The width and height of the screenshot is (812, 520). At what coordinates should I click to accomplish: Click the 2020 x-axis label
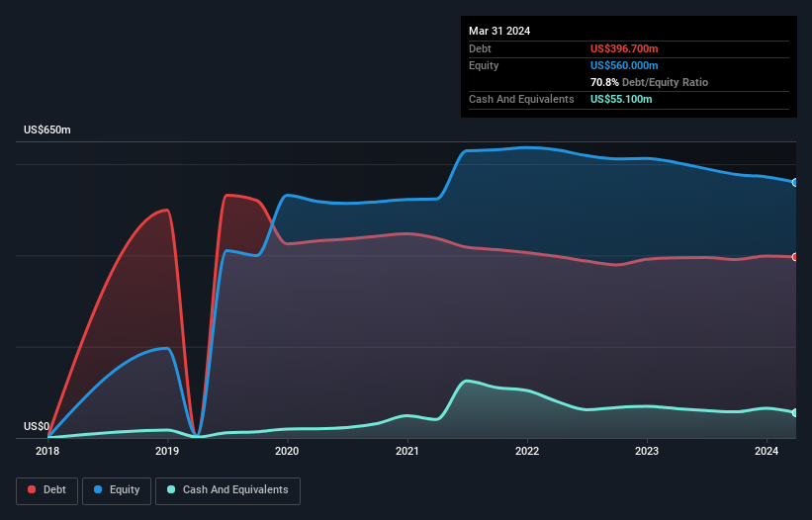click(x=287, y=451)
